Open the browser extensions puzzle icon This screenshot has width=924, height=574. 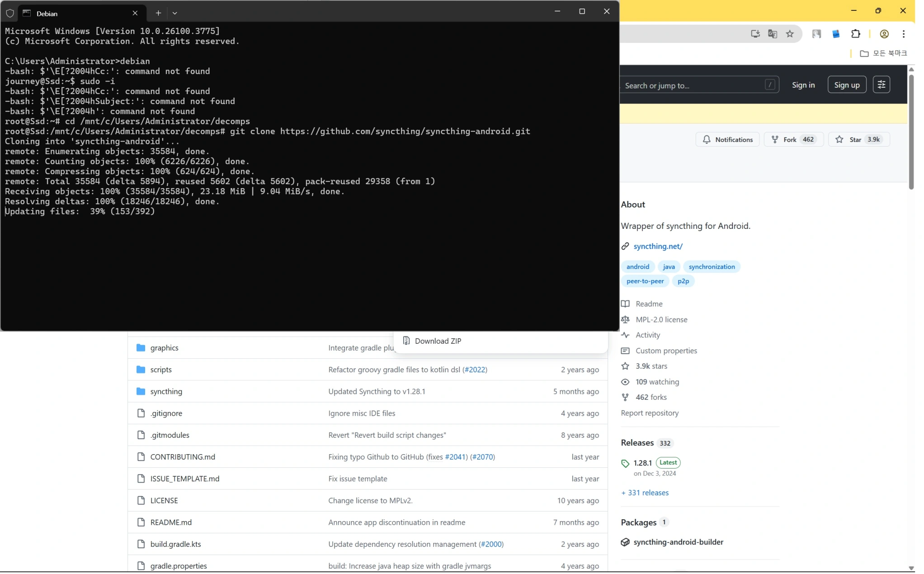[x=855, y=34]
